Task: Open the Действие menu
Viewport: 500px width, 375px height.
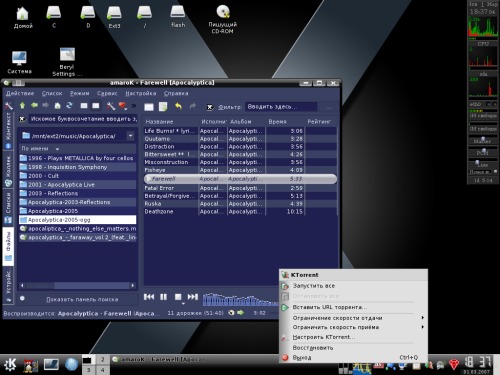Action: (20, 93)
